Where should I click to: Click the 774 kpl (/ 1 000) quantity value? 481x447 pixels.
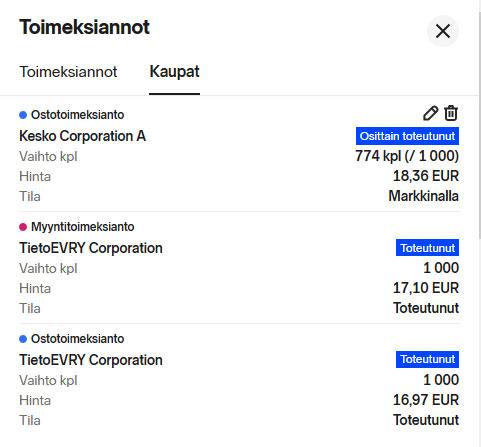(407, 156)
